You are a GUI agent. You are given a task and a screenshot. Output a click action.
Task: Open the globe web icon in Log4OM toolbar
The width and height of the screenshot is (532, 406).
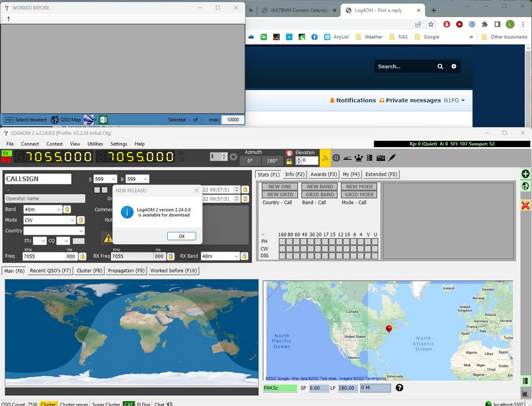coord(336,158)
